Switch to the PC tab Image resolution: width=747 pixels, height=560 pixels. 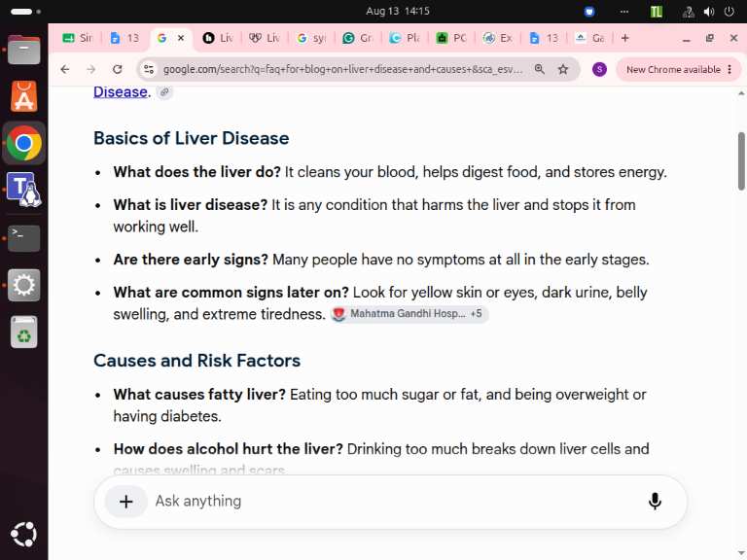tap(451, 38)
